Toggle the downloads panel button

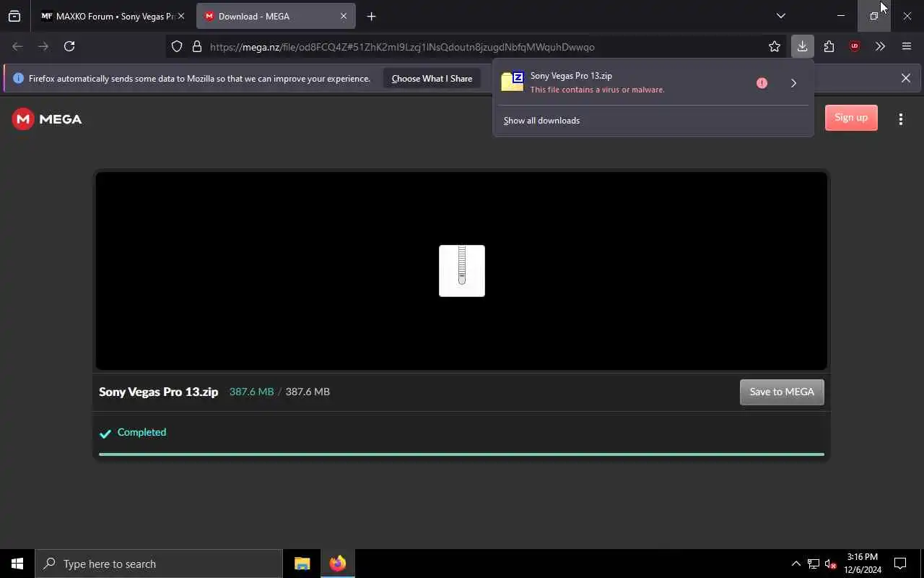802,46
